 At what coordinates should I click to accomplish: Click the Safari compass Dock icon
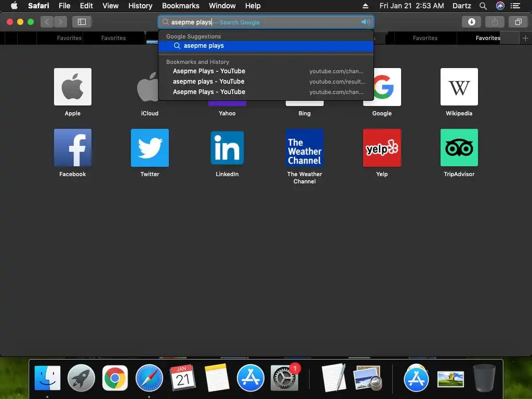pyautogui.click(x=149, y=378)
